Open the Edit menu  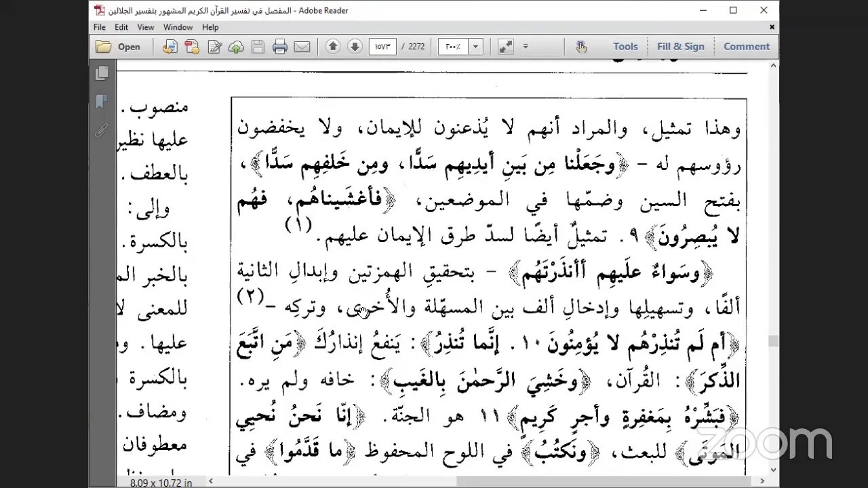(x=121, y=27)
